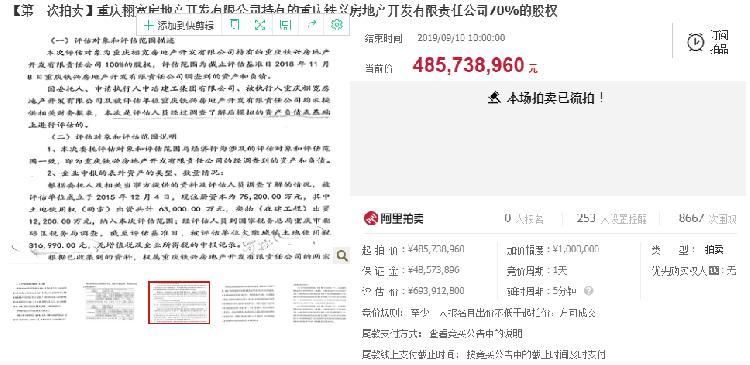Click the plus icon to add to clippings
Image resolution: width=750 pixels, height=365 pixels.
pyautogui.click(x=149, y=25)
